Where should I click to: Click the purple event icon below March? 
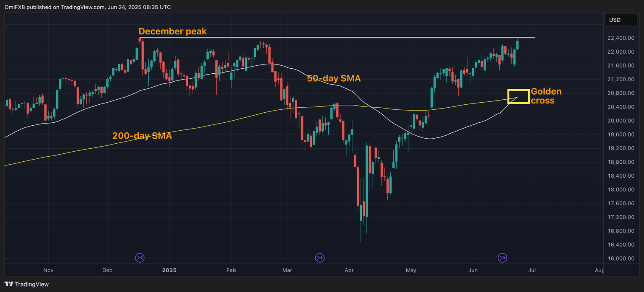pos(320,258)
